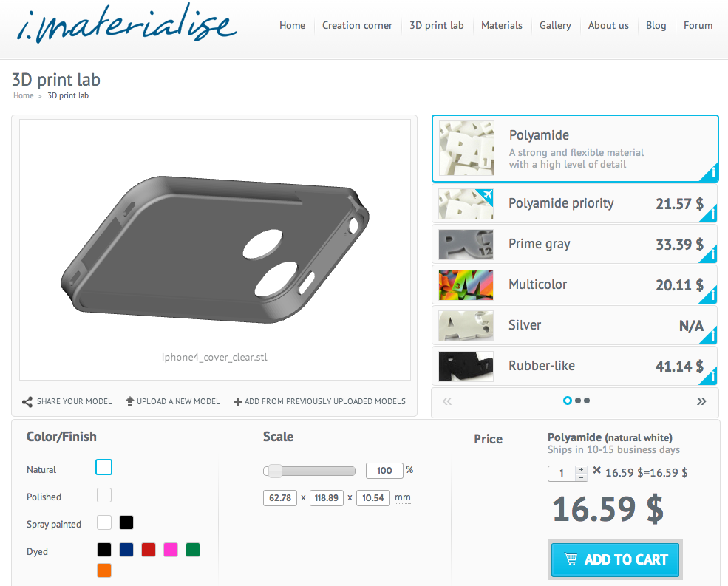
Task: Choose the pink dyed color swatch
Action: pyautogui.click(x=171, y=550)
